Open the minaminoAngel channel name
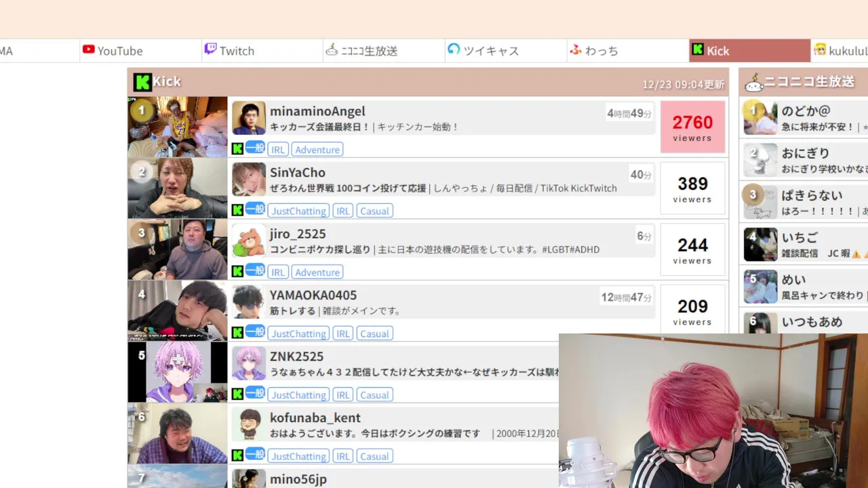Screen dimensions: 868x488 tap(317, 111)
